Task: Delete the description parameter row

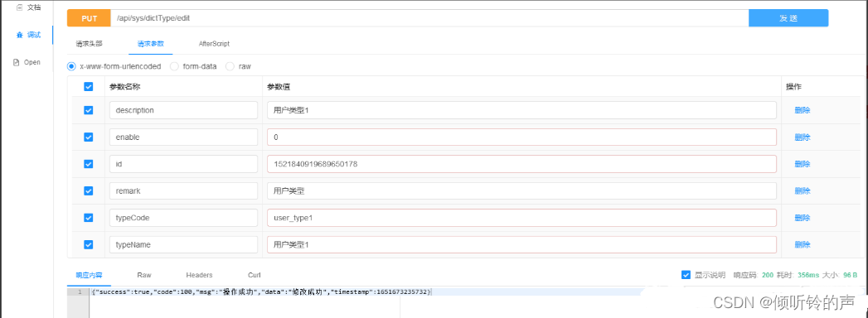Action: coord(803,110)
